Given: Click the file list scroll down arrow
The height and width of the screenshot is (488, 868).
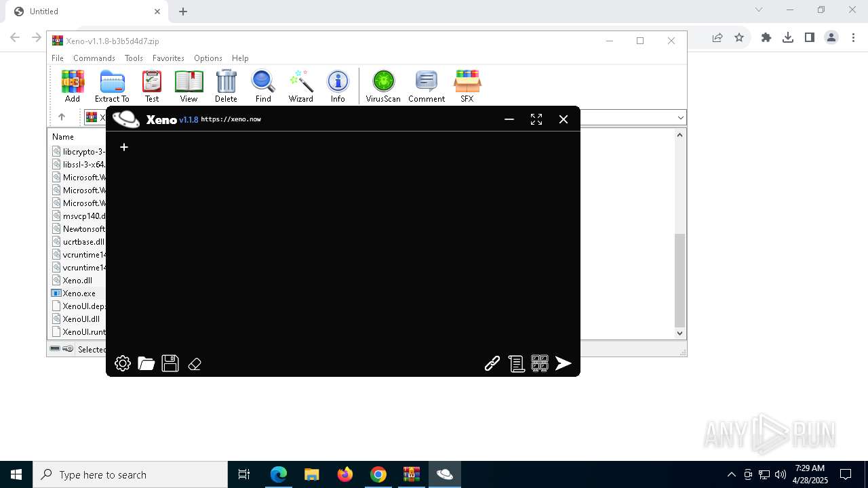Looking at the screenshot, I should click(x=680, y=333).
